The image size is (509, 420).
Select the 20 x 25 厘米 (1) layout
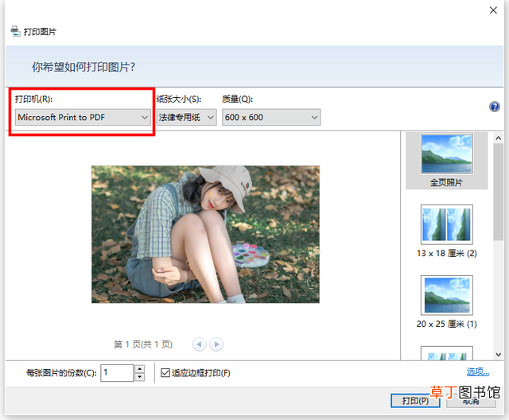coord(447,301)
